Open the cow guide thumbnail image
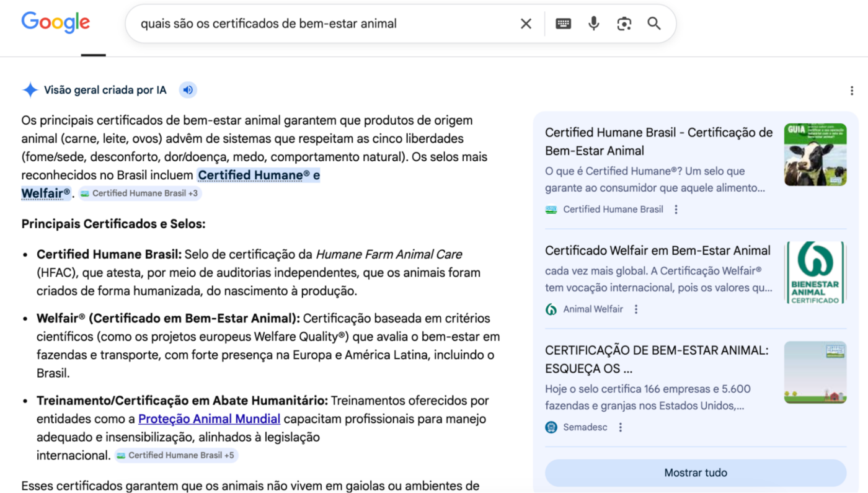This screenshot has width=868, height=493. point(815,154)
